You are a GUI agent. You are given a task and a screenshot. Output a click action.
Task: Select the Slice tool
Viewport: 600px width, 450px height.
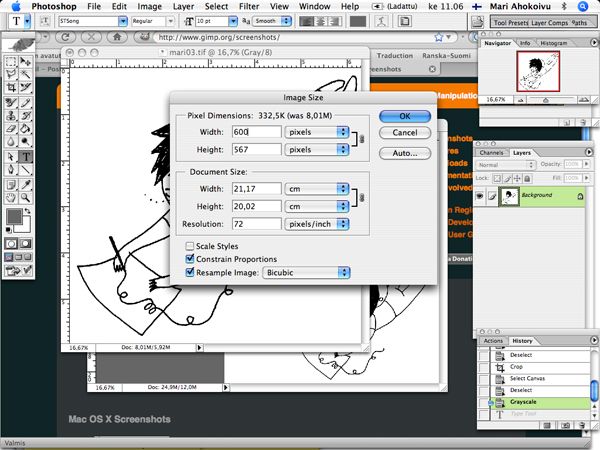tap(25, 88)
